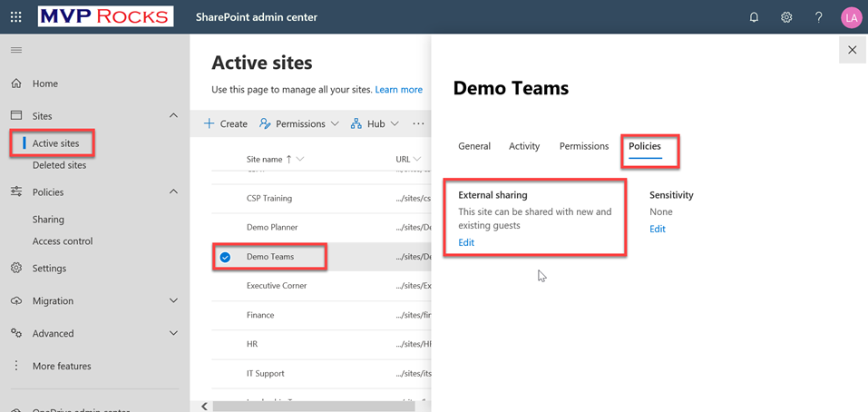The width and height of the screenshot is (868, 412).
Task: Click the Hub network icon
Action: (356, 123)
